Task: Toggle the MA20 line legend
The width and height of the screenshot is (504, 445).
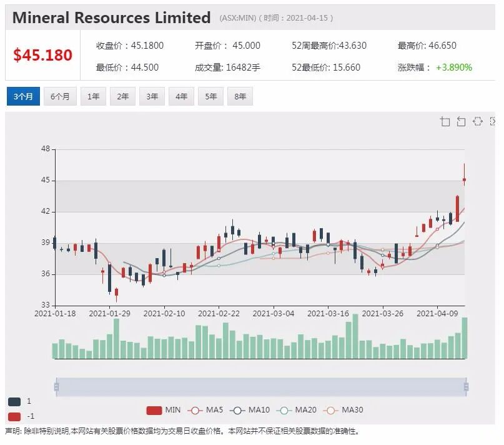Action: pos(296,410)
